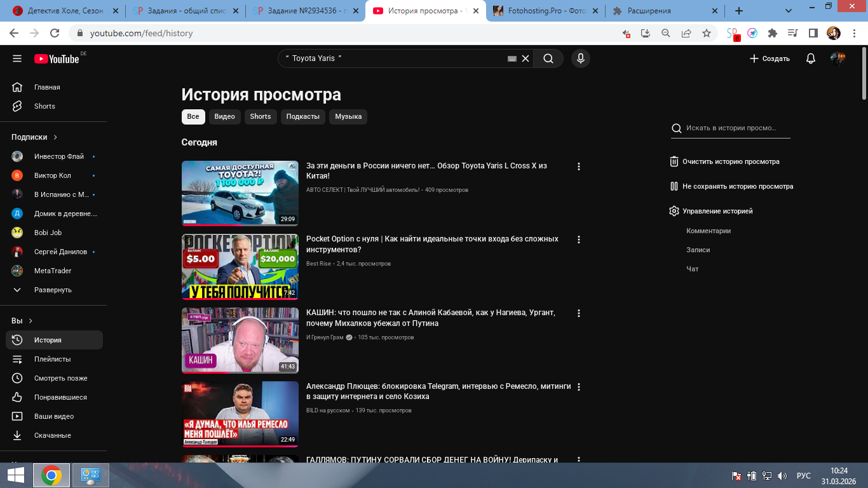The image size is (868, 488).
Task: Open the Windows Start menu
Action: (x=16, y=475)
